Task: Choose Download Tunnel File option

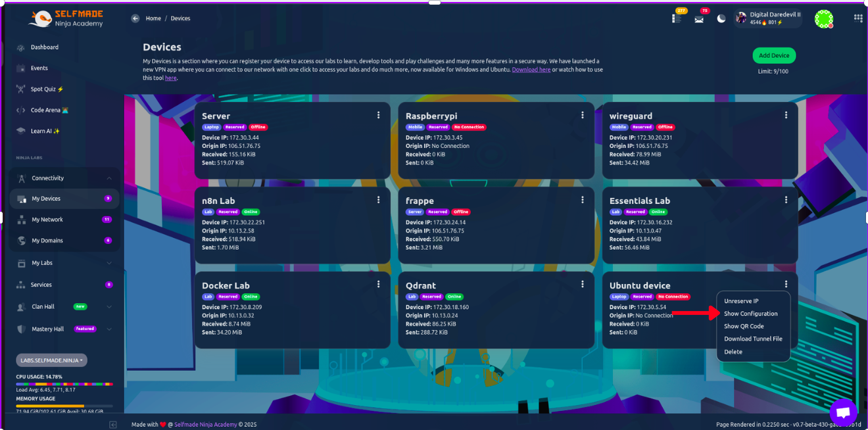Action: (753, 339)
